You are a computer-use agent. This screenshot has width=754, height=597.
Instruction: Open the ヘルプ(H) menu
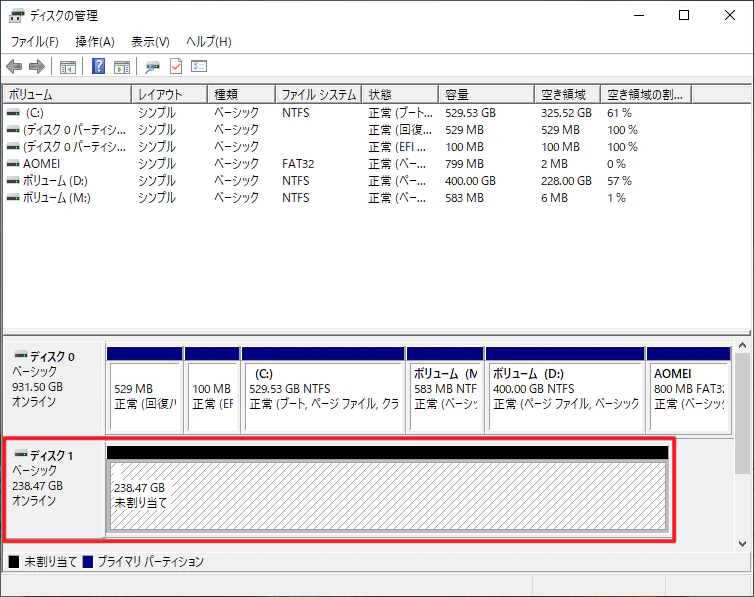click(209, 42)
